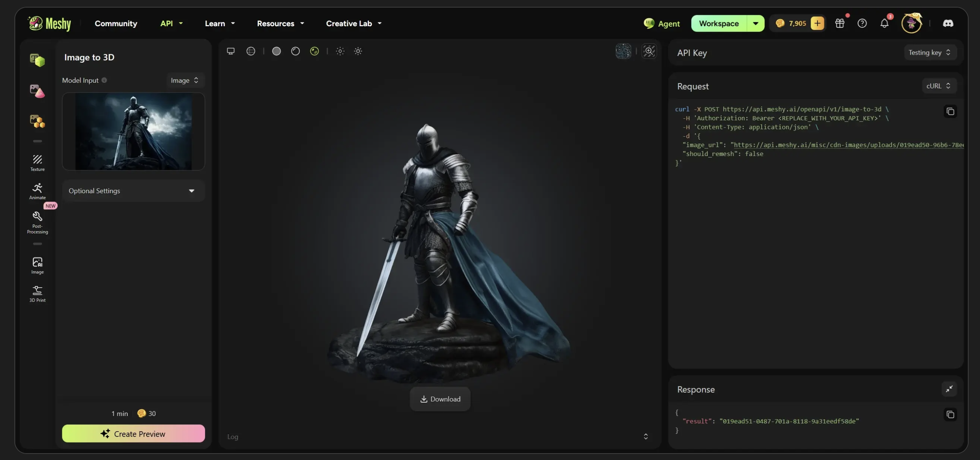980x460 pixels.
Task: Select the outline circle shading mode
Action: [296, 51]
